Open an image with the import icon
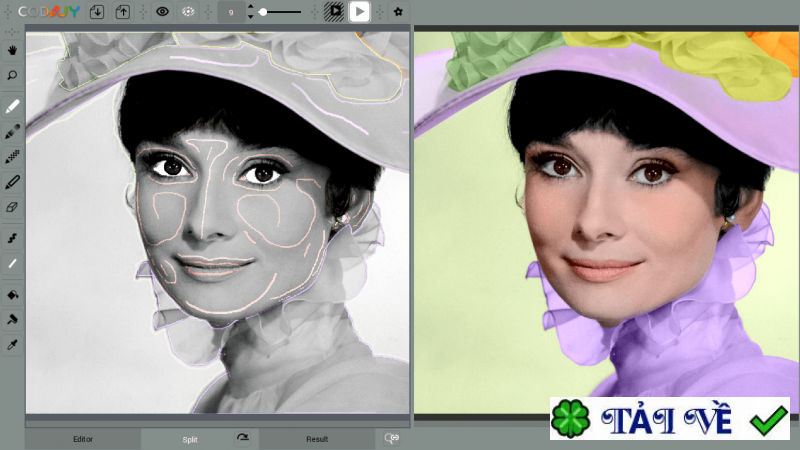The height and width of the screenshot is (450, 800). 97,12
